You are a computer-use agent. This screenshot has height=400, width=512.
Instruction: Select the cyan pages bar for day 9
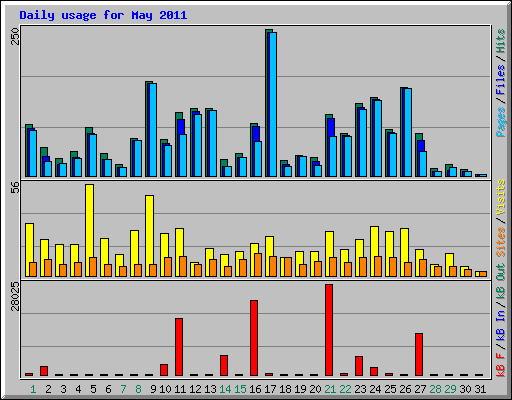pyautogui.click(x=153, y=130)
